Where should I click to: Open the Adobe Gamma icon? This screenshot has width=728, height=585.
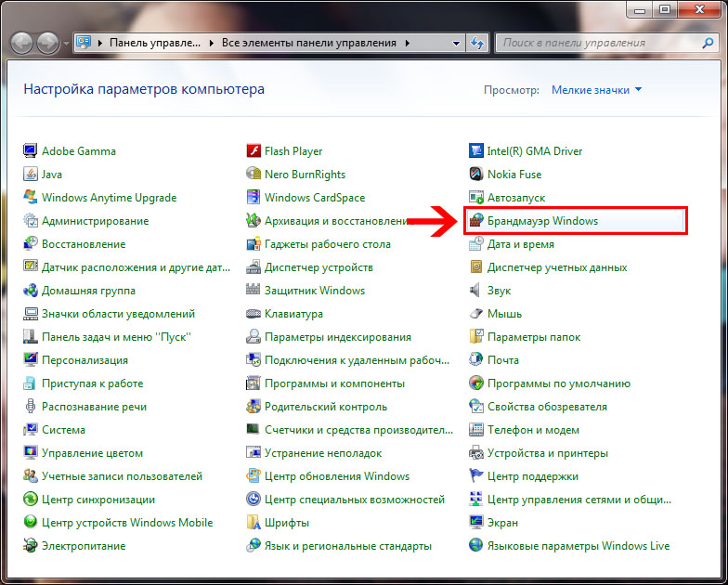30,150
